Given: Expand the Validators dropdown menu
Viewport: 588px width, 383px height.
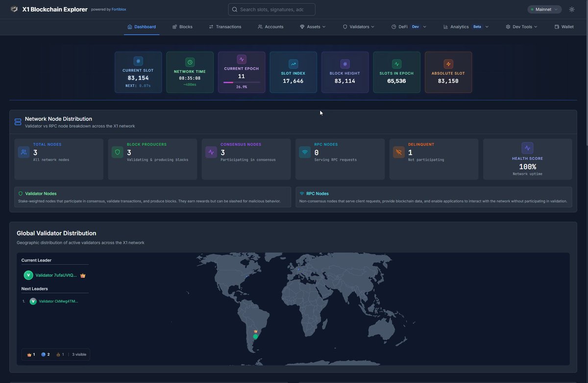Looking at the screenshot, I should [359, 27].
